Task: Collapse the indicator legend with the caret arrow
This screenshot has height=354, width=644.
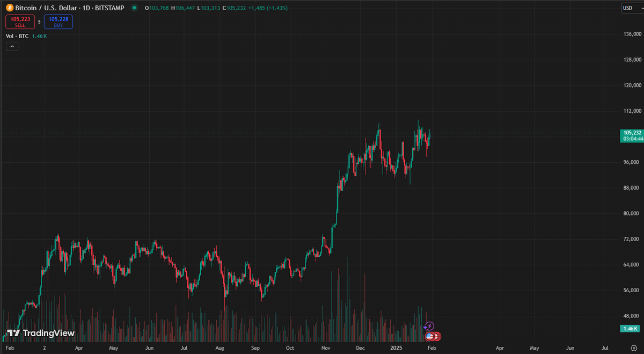Action: point(12,47)
